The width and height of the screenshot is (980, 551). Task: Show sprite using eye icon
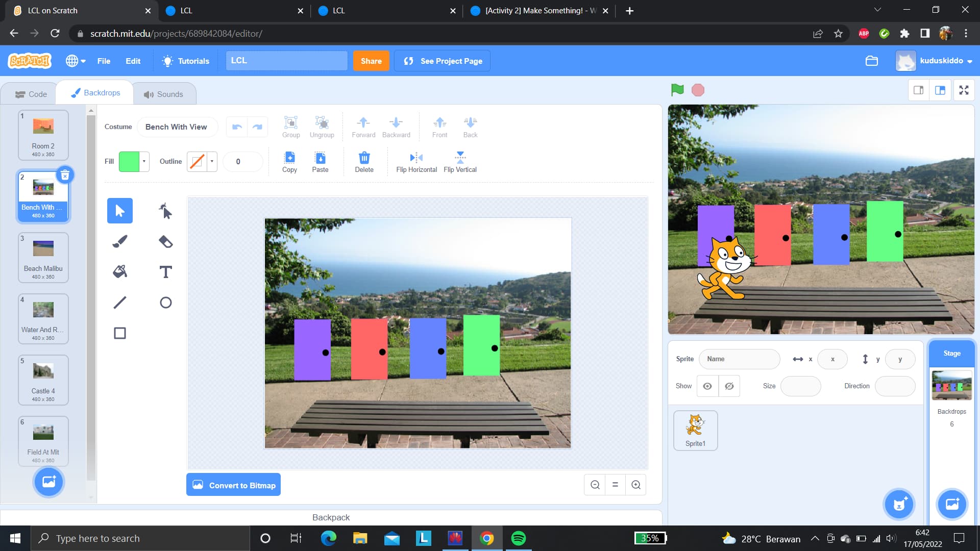pyautogui.click(x=707, y=386)
